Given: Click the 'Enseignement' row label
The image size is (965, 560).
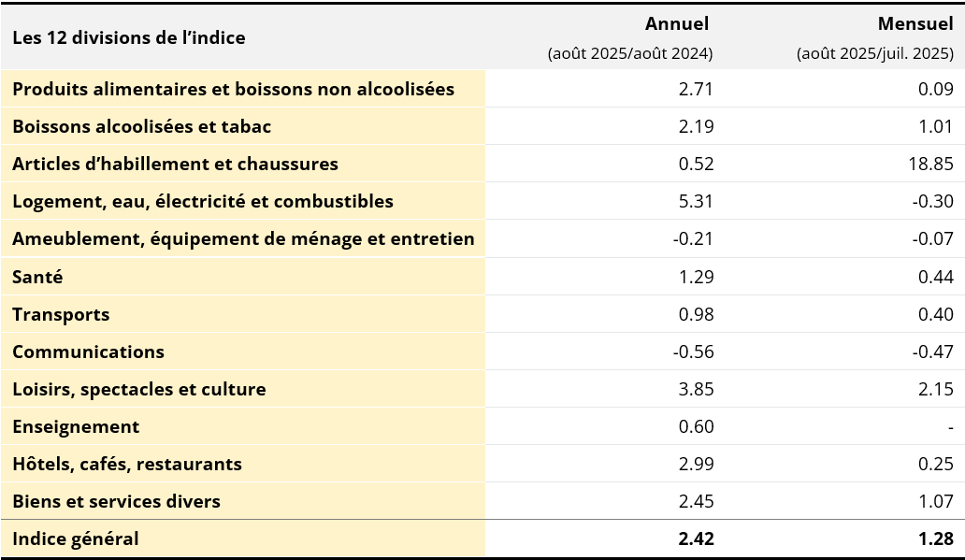Looking at the screenshot, I should pos(76,426).
